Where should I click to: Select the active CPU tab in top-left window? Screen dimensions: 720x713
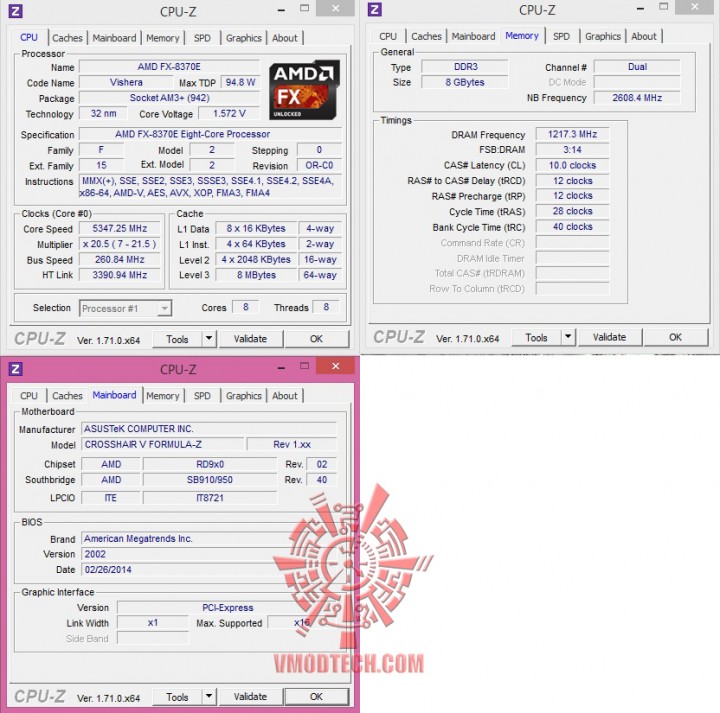tap(28, 37)
